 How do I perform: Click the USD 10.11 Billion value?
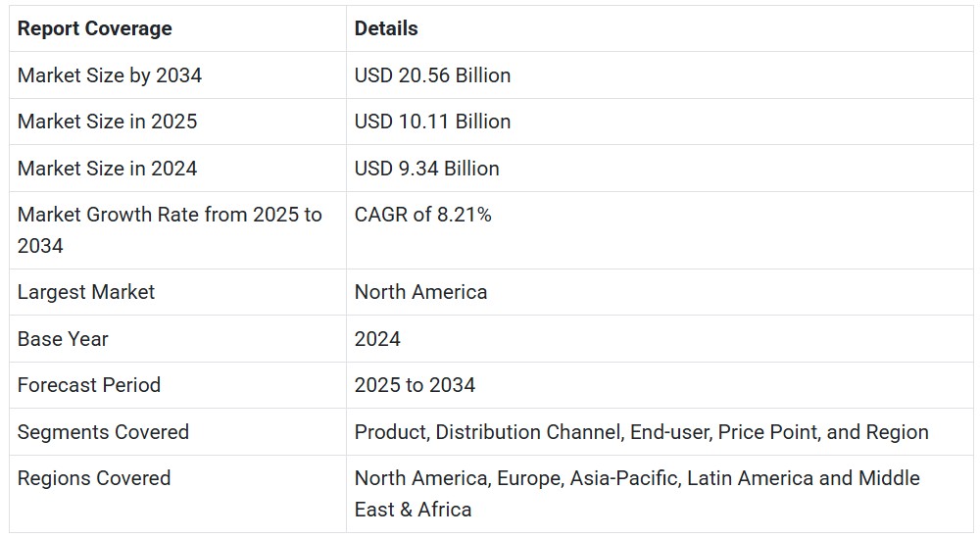pyautogui.click(x=432, y=122)
